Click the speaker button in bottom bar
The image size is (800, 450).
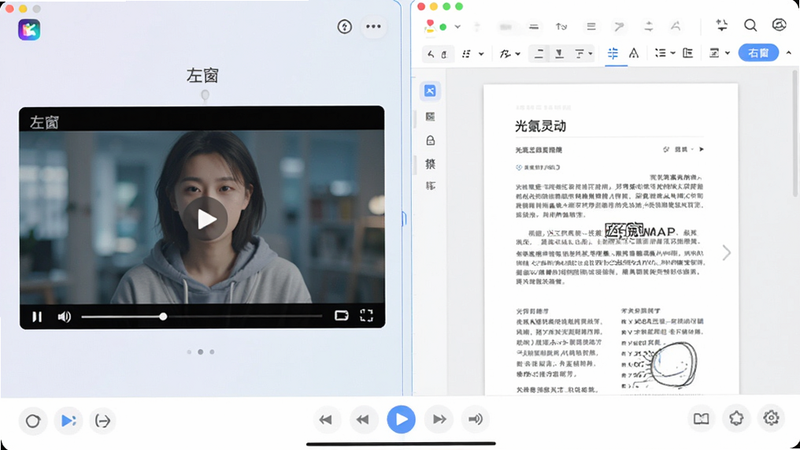pos(476,419)
